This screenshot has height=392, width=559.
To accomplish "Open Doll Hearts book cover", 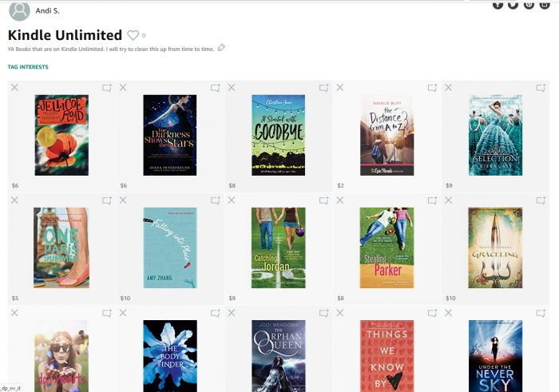I will click(61, 355).
